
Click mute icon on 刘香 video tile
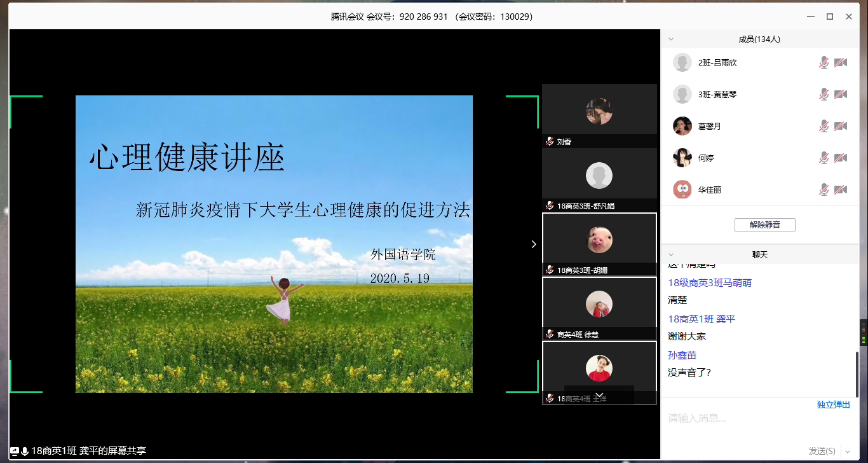point(550,141)
